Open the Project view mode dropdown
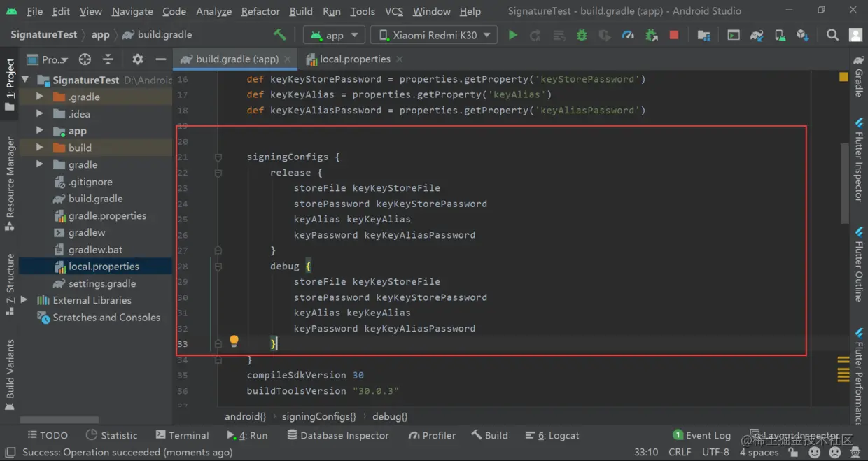This screenshot has width=868, height=461. coord(48,59)
